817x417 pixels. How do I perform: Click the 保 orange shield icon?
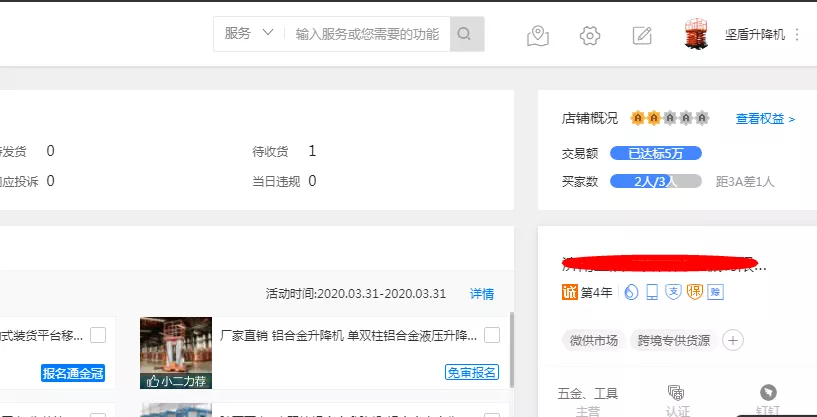coord(695,292)
